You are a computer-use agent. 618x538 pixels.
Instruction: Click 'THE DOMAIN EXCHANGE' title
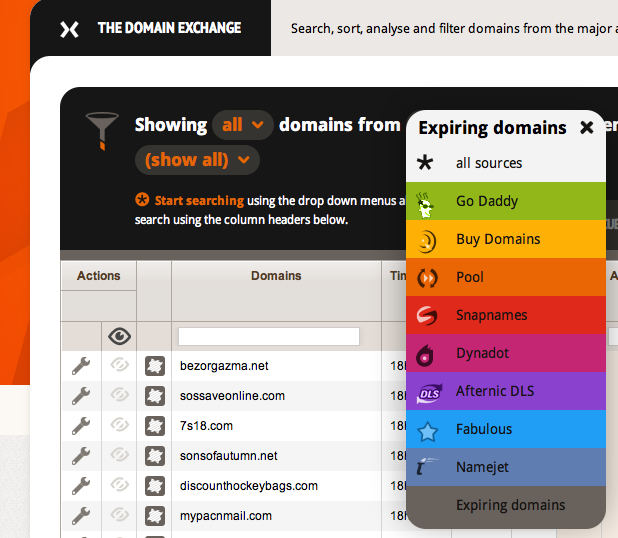click(x=169, y=28)
